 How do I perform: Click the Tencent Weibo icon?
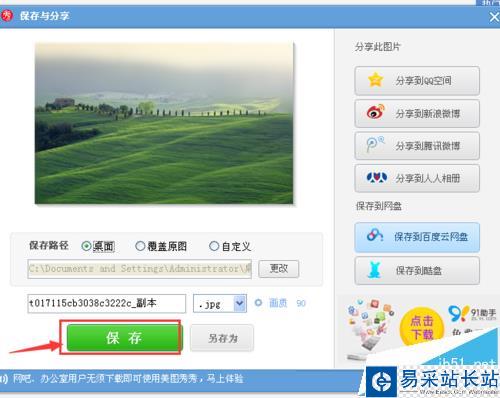[x=375, y=145]
